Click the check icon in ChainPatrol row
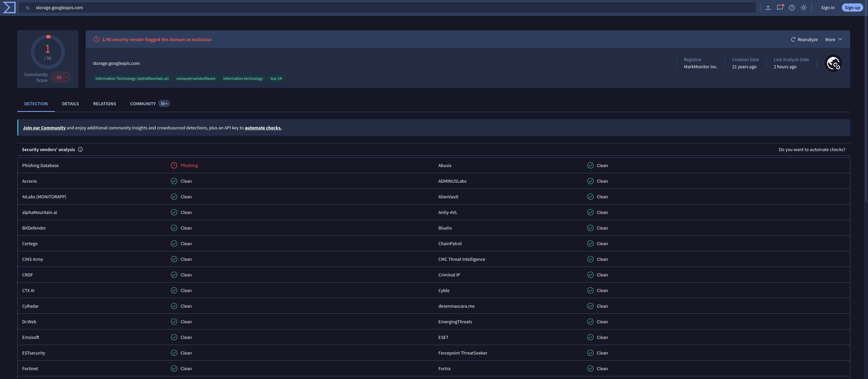This screenshot has width=868, height=379. coord(590,243)
